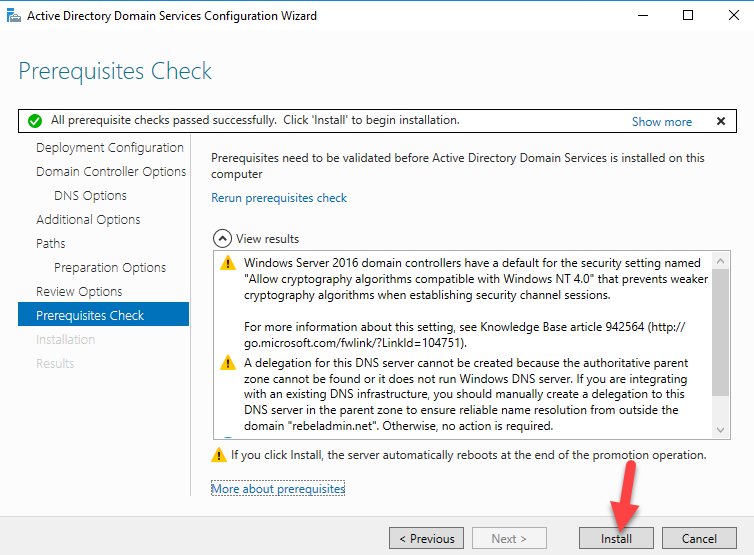
Task: Click Install button to begin promotion
Action: (x=616, y=538)
